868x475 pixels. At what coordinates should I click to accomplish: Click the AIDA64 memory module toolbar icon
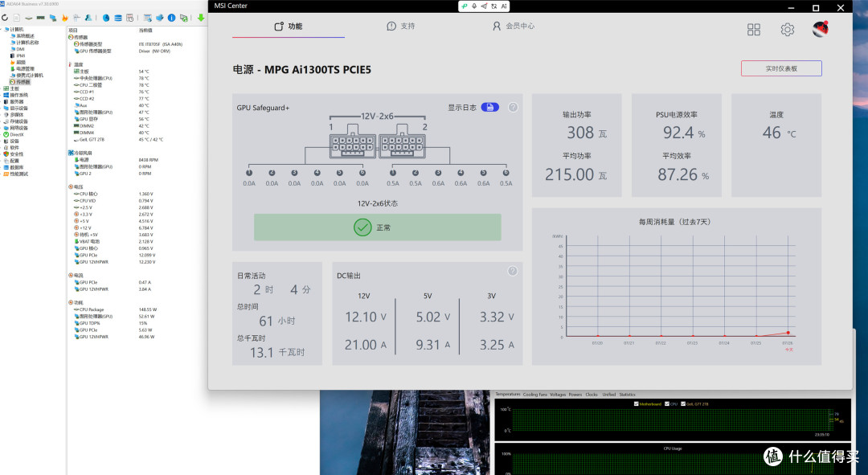tap(40, 18)
